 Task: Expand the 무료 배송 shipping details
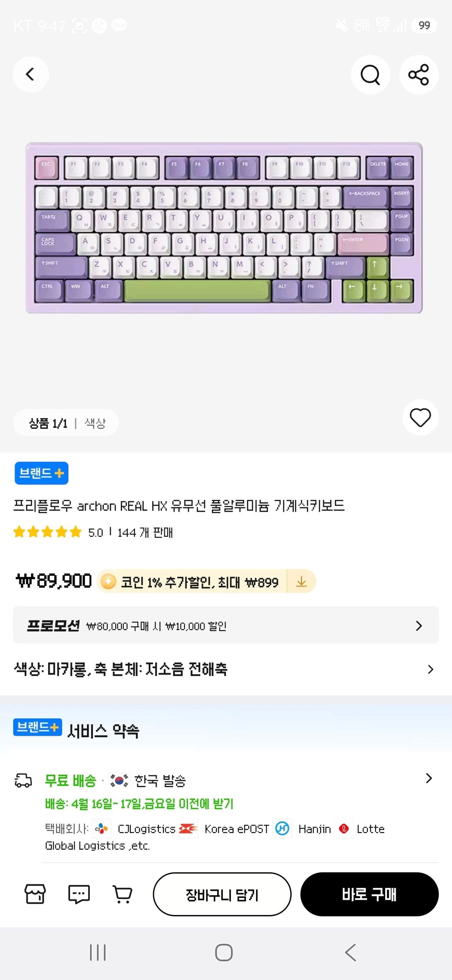pyautogui.click(x=428, y=778)
